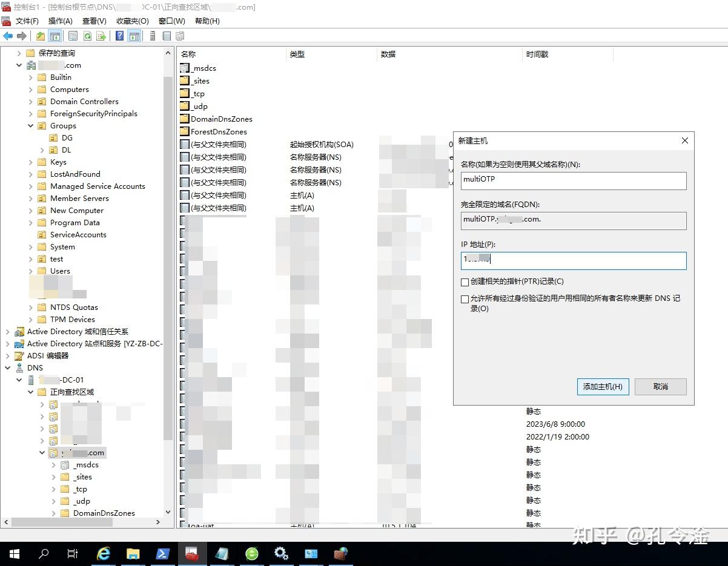Select the 起始授权机构(SOA) record row

[322, 145]
